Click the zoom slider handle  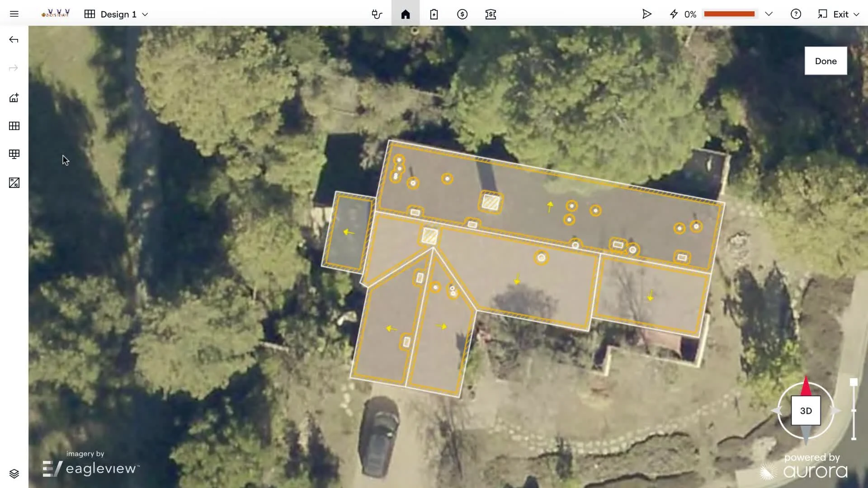pos(854,382)
